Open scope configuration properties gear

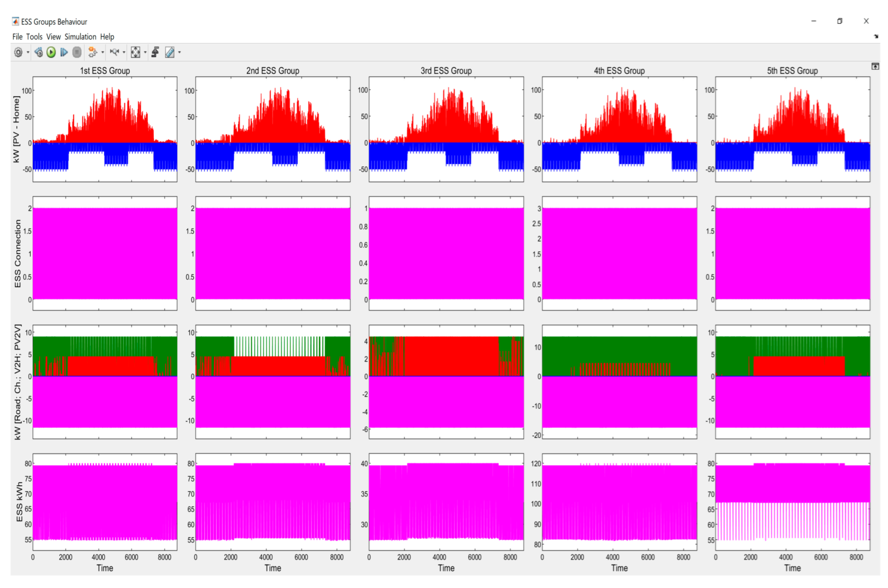(x=18, y=52)
